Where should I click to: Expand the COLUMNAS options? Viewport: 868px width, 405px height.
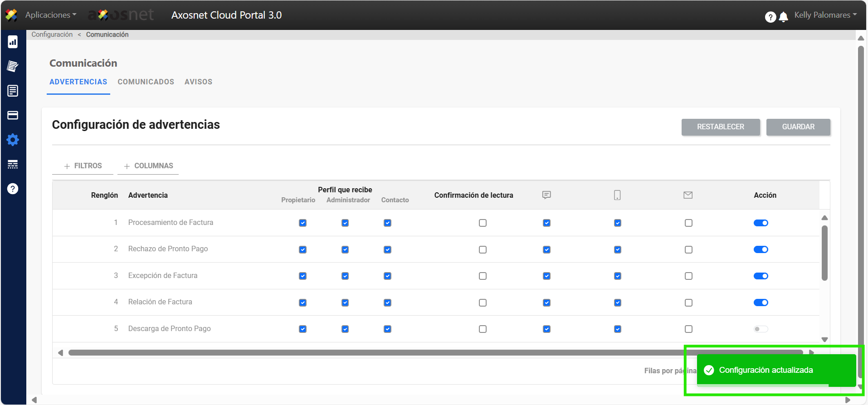148,166
